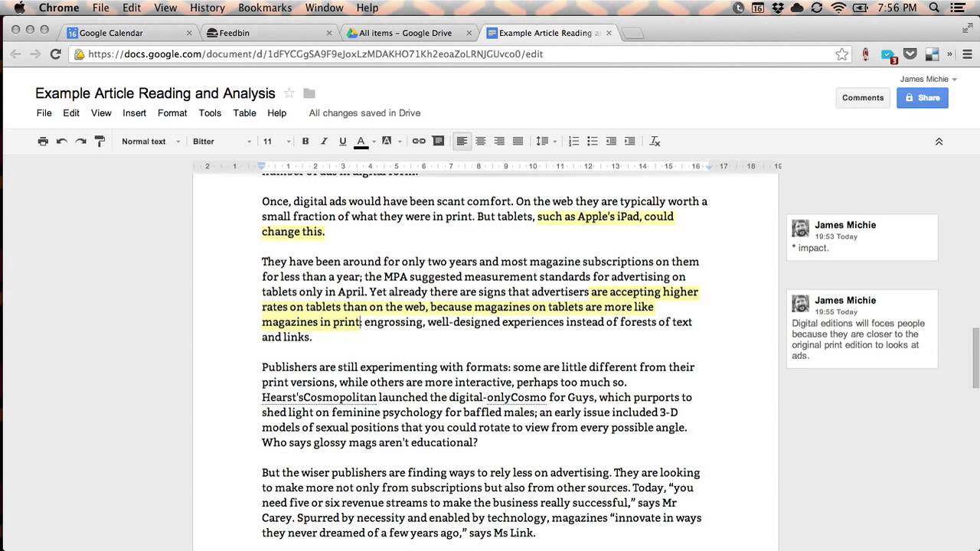Viewport: 980px width, 551px height.
Task: Open the Bitter font dropdown
Action: [x=222, y=141]
